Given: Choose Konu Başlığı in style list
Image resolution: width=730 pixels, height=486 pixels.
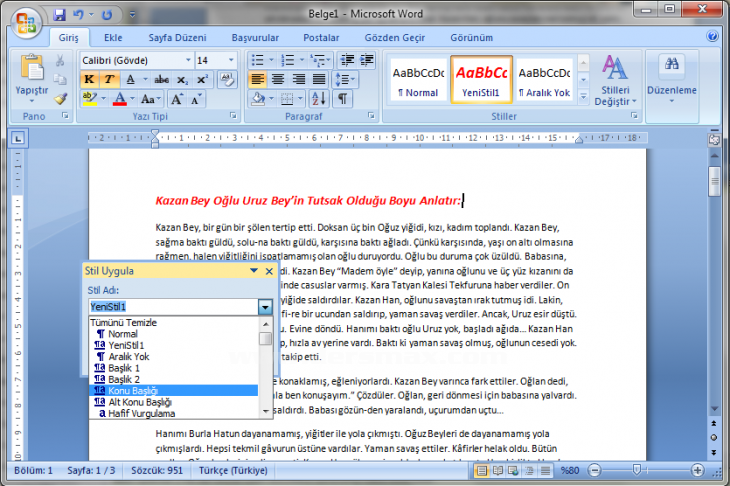Looking at the screenshot, I should (x=173, y=391).
